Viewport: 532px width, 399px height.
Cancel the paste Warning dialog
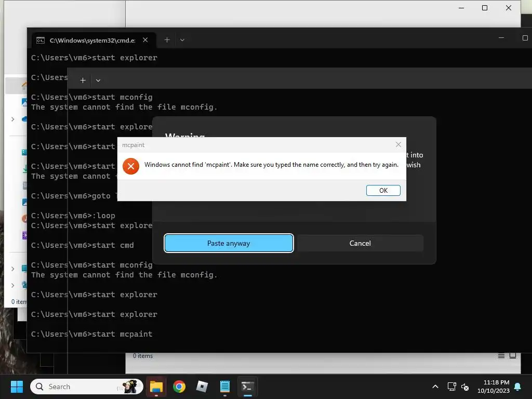click(x=360, y=243)
